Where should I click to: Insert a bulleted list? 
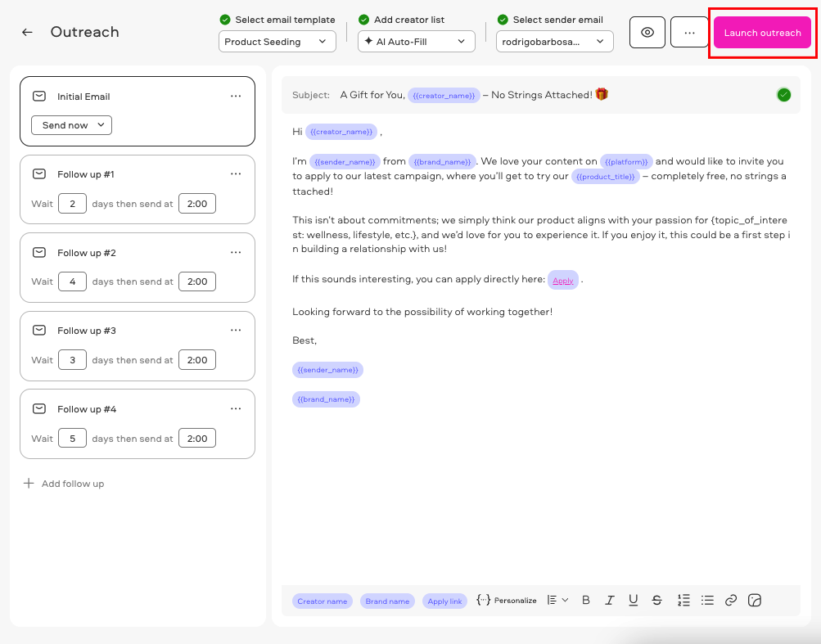[x=707, y=600]
